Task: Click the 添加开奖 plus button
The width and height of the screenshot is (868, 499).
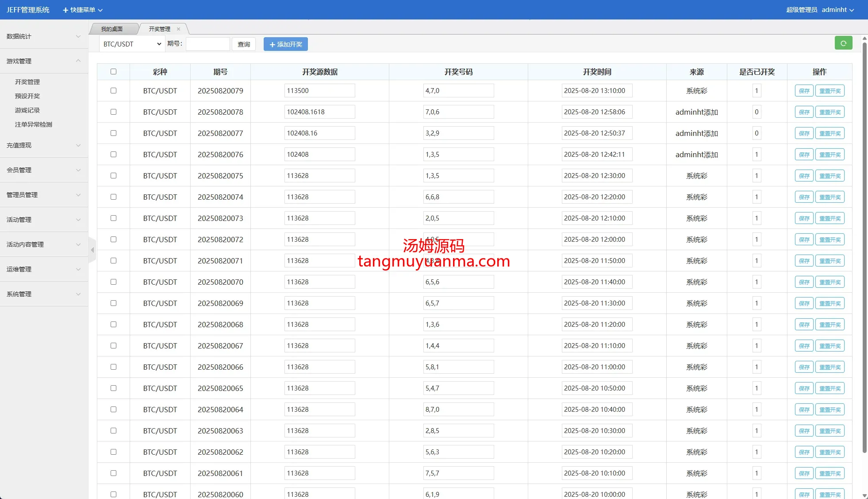Action: coord(285,44)
